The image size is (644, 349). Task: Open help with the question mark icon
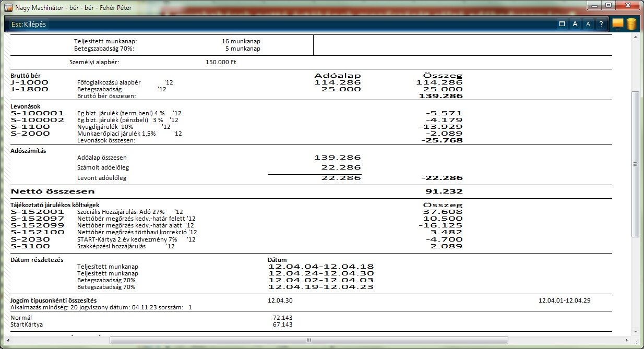coord(601,24)
